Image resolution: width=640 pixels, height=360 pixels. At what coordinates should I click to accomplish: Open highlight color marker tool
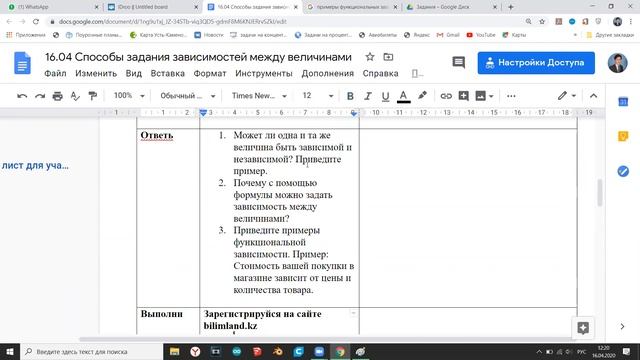tap(422, 96)
